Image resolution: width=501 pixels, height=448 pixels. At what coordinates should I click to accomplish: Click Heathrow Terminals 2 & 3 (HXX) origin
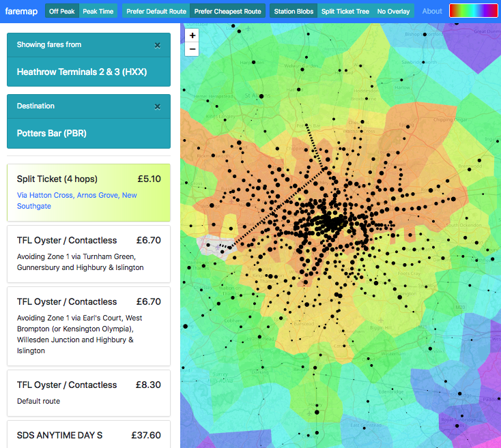[89, 72]
